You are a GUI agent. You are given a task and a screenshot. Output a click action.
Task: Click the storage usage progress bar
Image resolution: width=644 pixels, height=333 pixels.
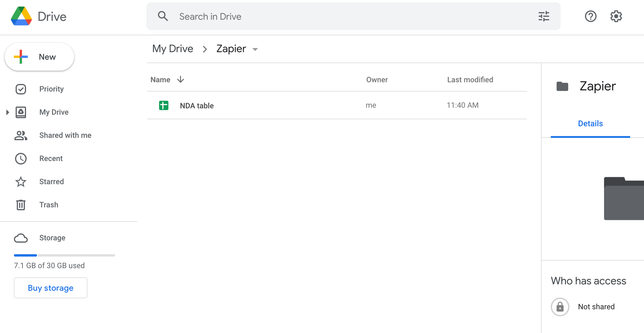[64, 255]
